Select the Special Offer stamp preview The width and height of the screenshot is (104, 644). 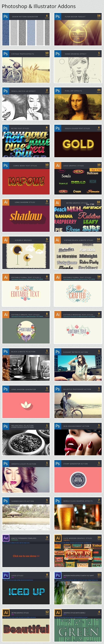tap(78, 480)
